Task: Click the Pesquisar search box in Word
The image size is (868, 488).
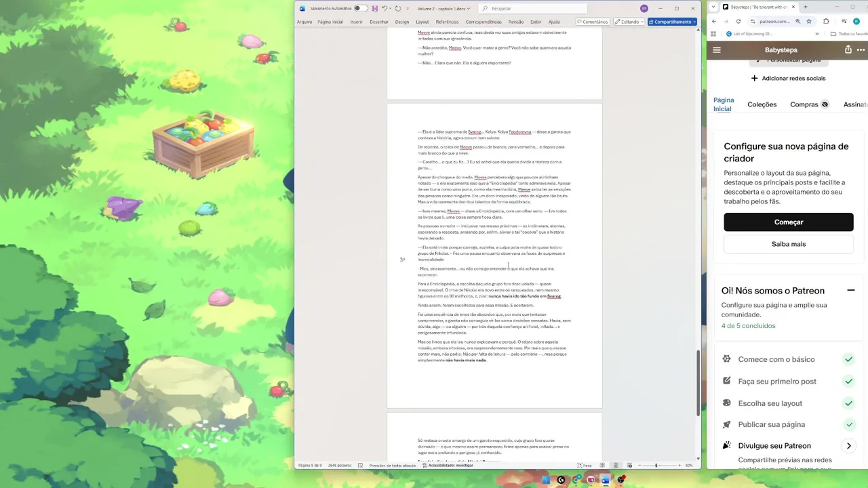Action: [x=532, y=8]
